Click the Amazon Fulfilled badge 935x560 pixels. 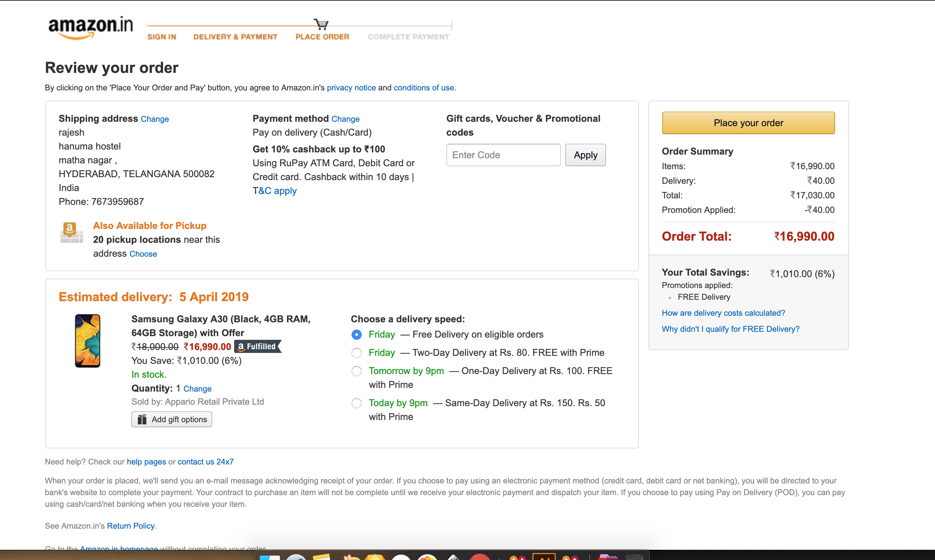click(258, 346)
